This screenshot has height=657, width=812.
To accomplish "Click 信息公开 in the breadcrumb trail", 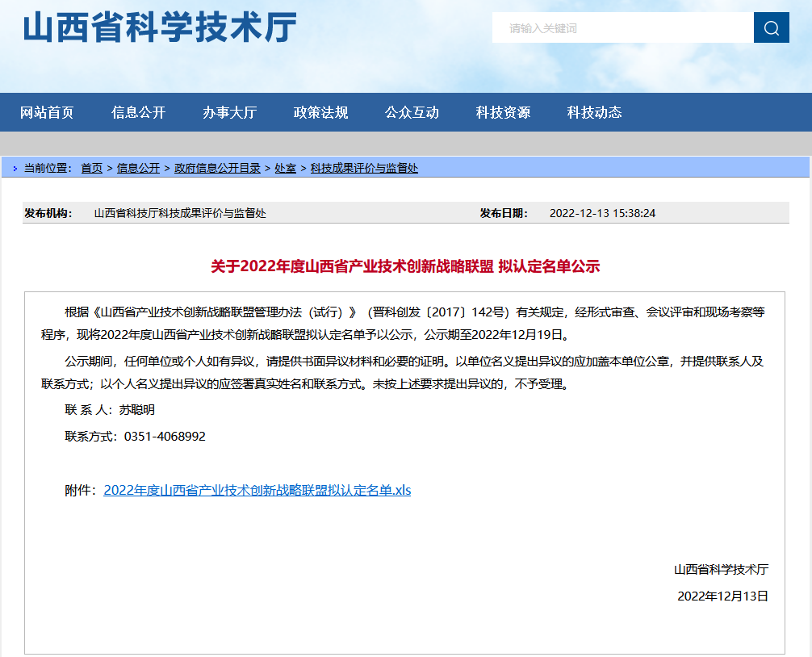I will pyautogui.click(x=138, y=168).
